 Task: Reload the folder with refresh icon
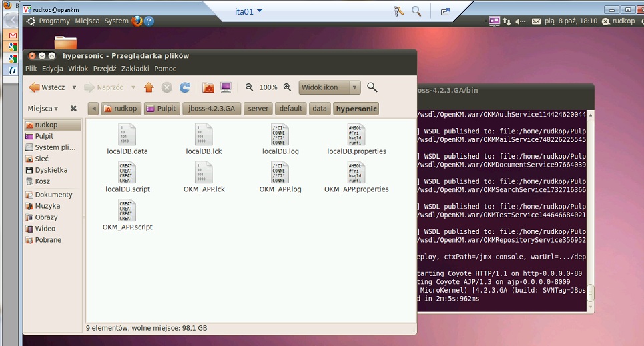pos(185,87)
